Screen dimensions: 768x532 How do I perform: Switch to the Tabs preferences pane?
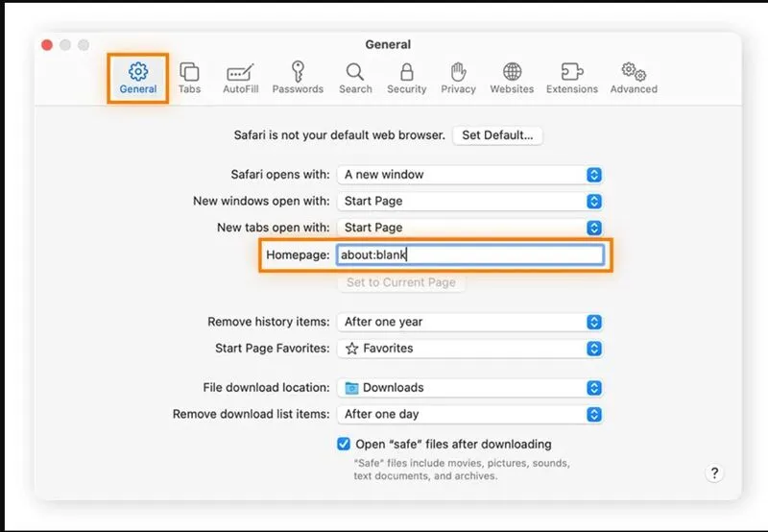pyautogui.click(x=189, y=79)
